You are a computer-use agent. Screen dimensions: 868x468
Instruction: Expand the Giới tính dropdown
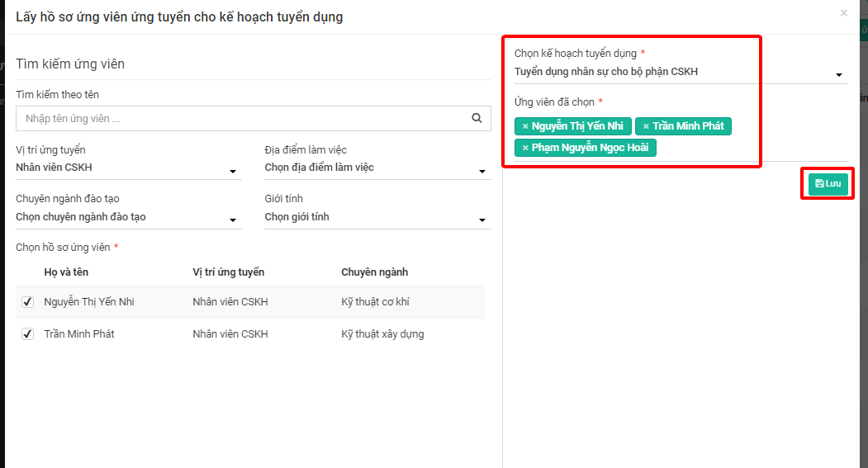click(377, 218)
